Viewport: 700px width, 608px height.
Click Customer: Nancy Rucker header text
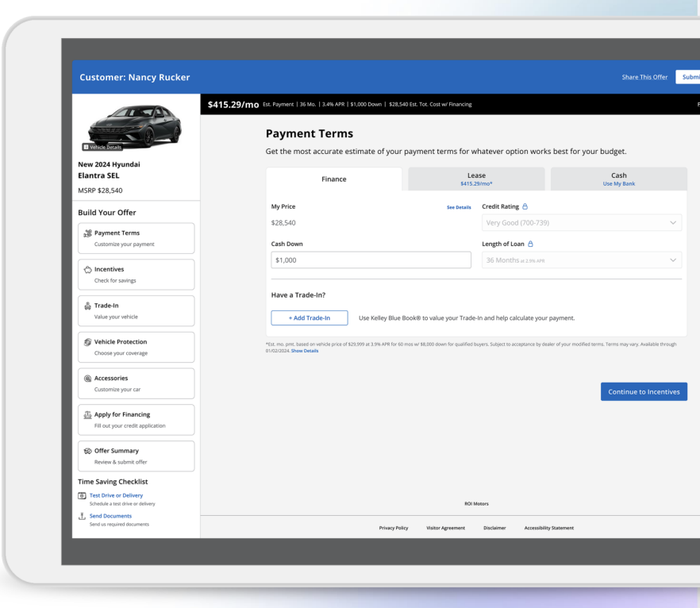[x=134, y=77]
